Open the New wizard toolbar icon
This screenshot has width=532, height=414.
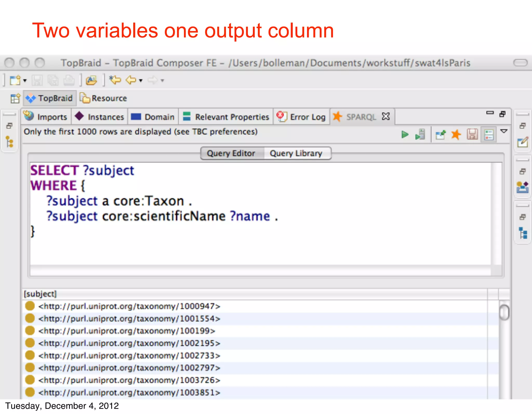coord(15,80)
